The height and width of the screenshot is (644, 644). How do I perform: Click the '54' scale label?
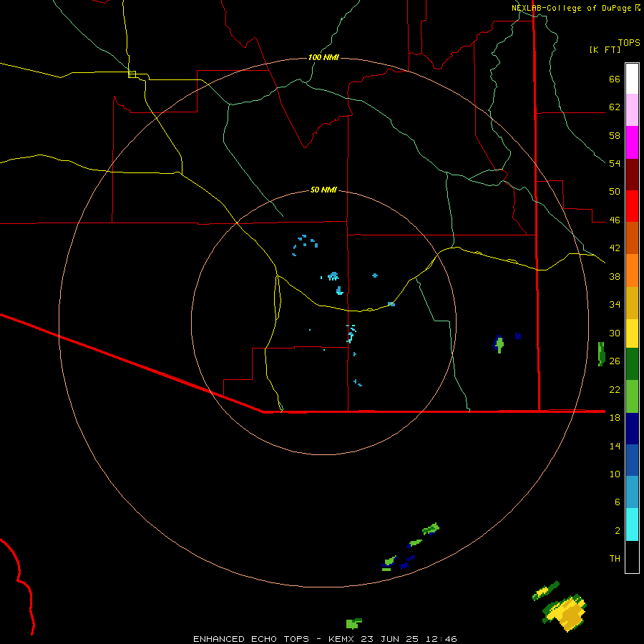pos(615,163)
